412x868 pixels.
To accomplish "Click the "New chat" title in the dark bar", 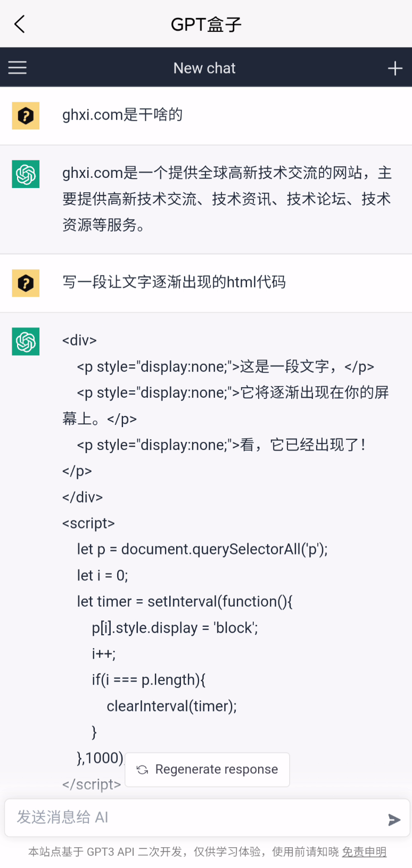I will point(204,68).
